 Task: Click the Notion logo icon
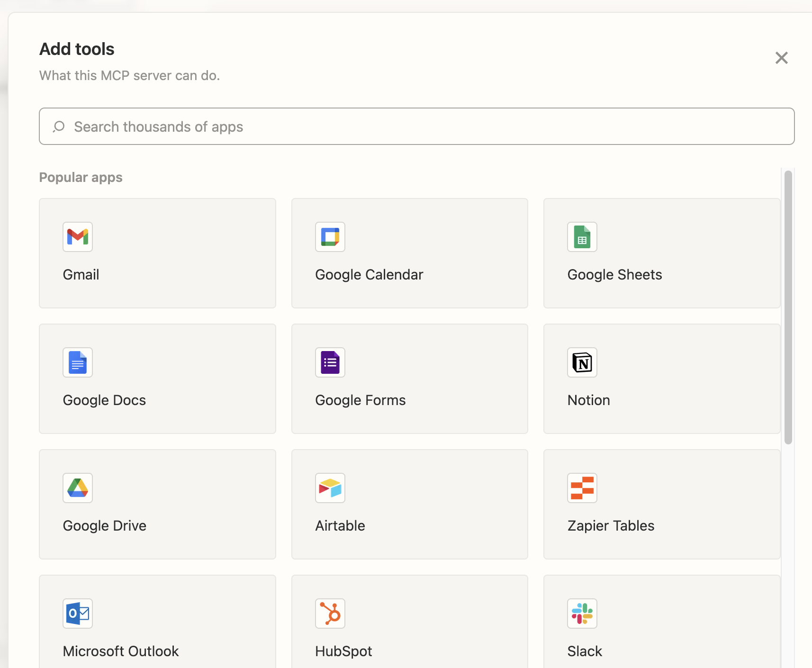tap(582, 362)
